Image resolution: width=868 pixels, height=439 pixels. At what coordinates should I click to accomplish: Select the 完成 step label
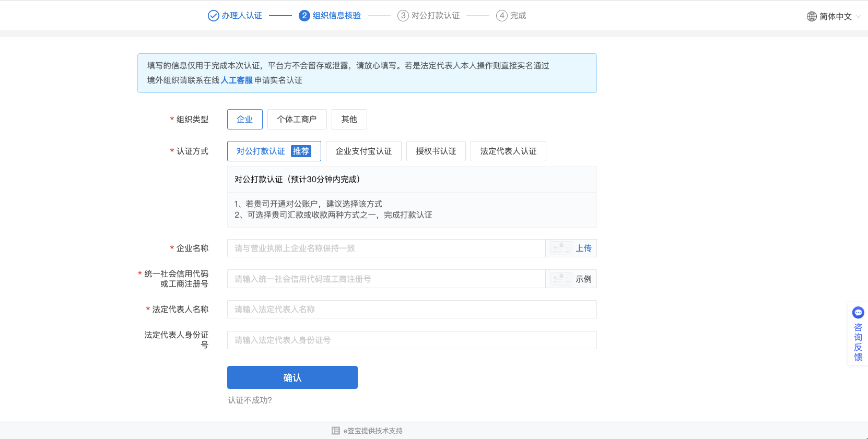(518, 16)
